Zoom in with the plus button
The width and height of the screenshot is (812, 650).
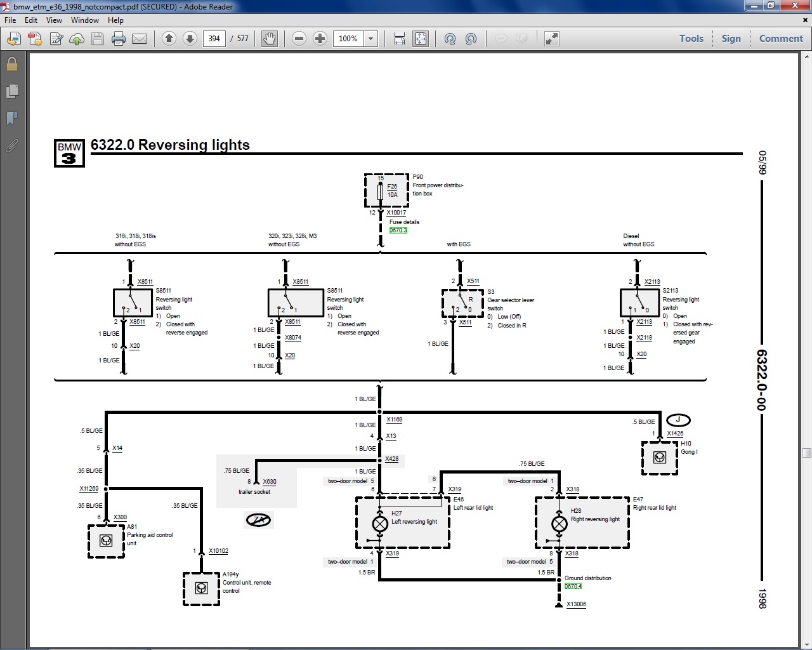point(320,39)
